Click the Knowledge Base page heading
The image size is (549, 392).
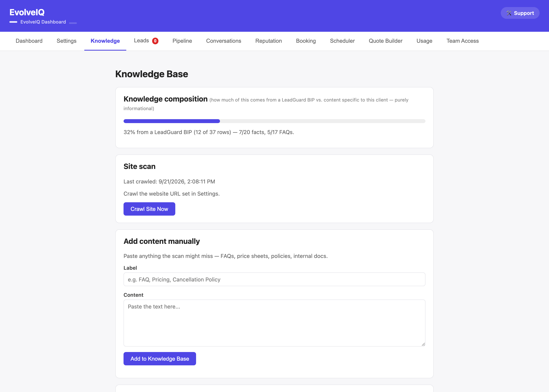[x=152, y=74]
